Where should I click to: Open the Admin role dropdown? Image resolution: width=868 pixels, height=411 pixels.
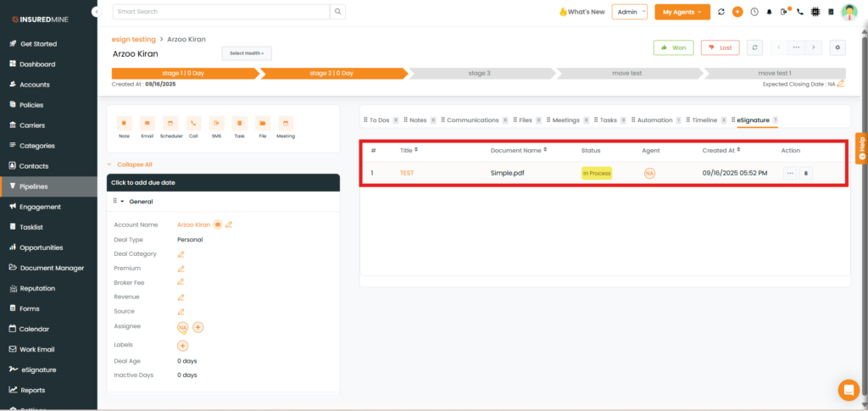632,12
